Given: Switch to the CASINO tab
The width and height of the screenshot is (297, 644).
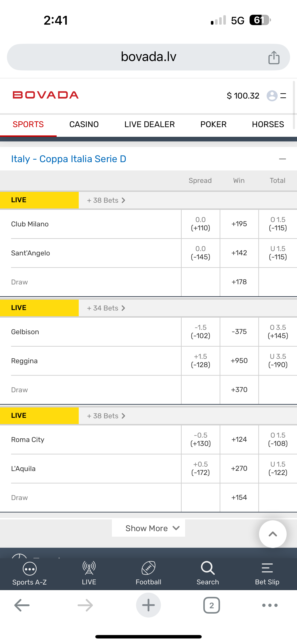Looking at the screenshot, I should 84,125.
